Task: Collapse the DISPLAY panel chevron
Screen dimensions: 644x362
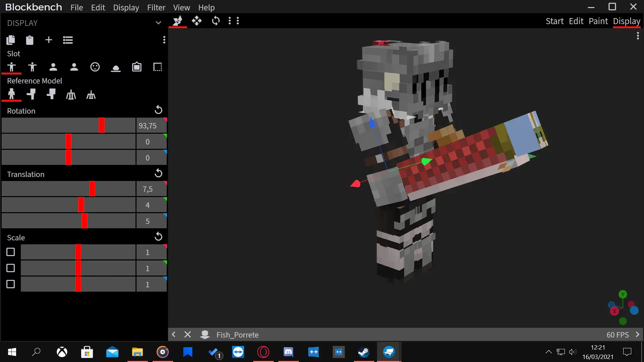Action: 158,23
